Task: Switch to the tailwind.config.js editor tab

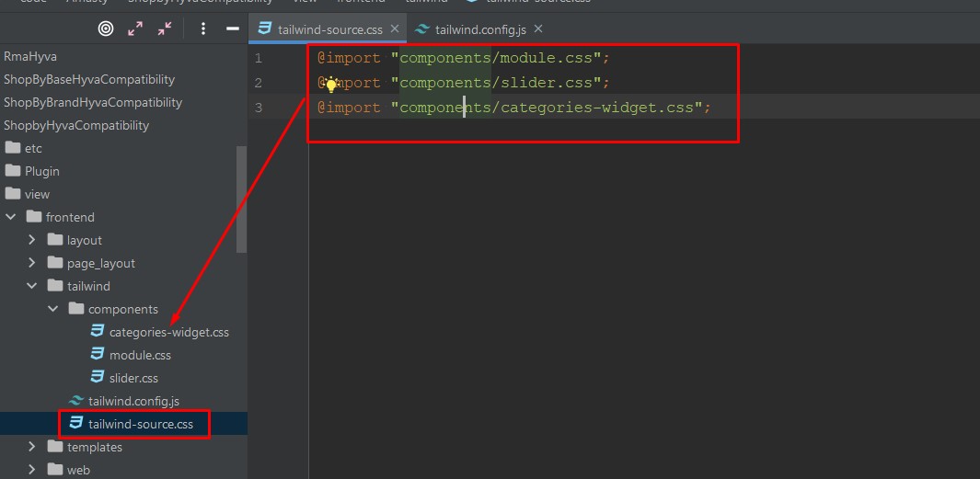Action: (x=480, y=29)
